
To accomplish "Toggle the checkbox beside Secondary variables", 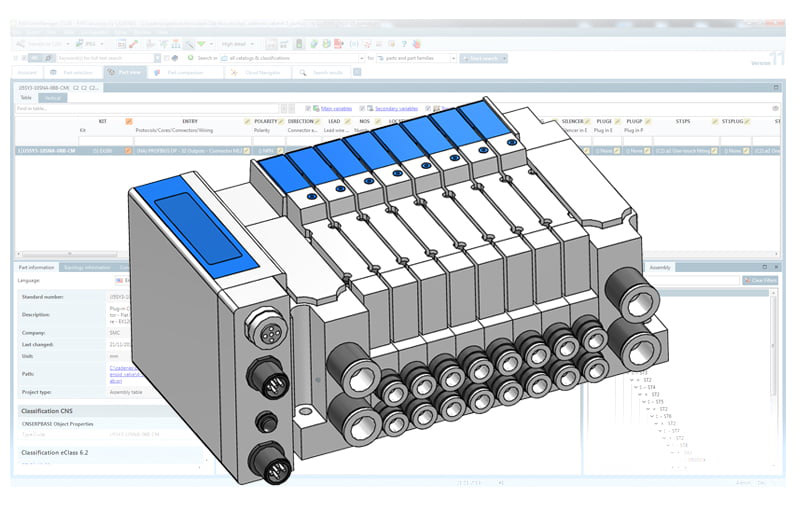I will click(x=366, y=108).
